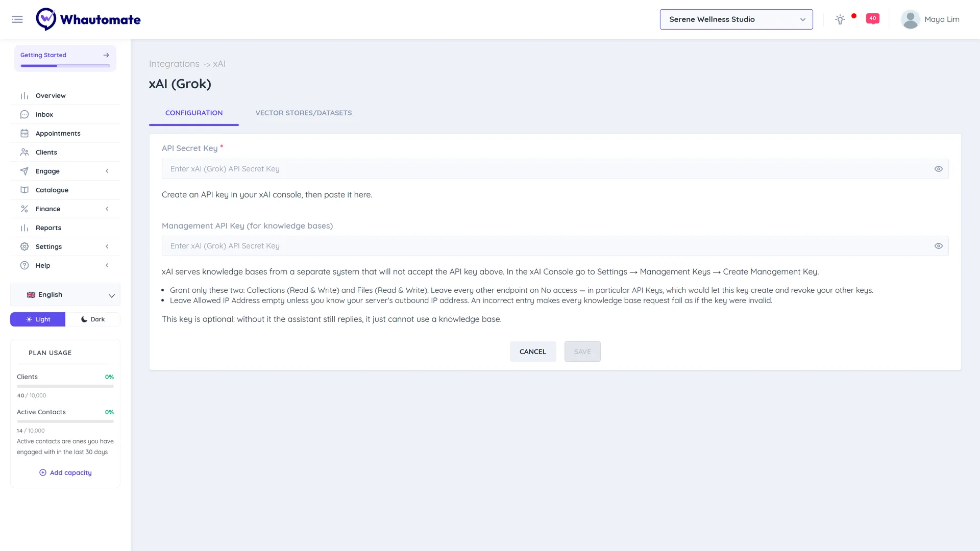Expand the Settings submenu chevron
This screenshot has height=551, width=980.
pyautogui.click(x=107, y=247)
